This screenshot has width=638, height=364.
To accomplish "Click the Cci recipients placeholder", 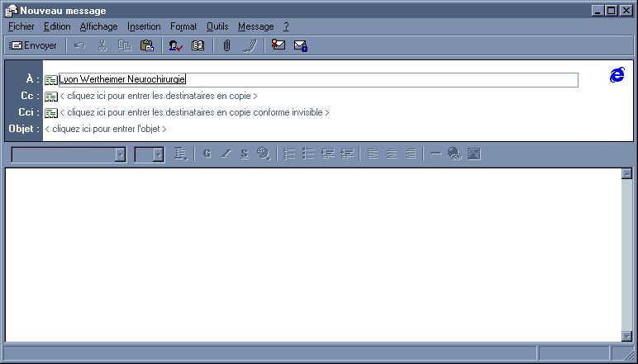I will point(194,112).
